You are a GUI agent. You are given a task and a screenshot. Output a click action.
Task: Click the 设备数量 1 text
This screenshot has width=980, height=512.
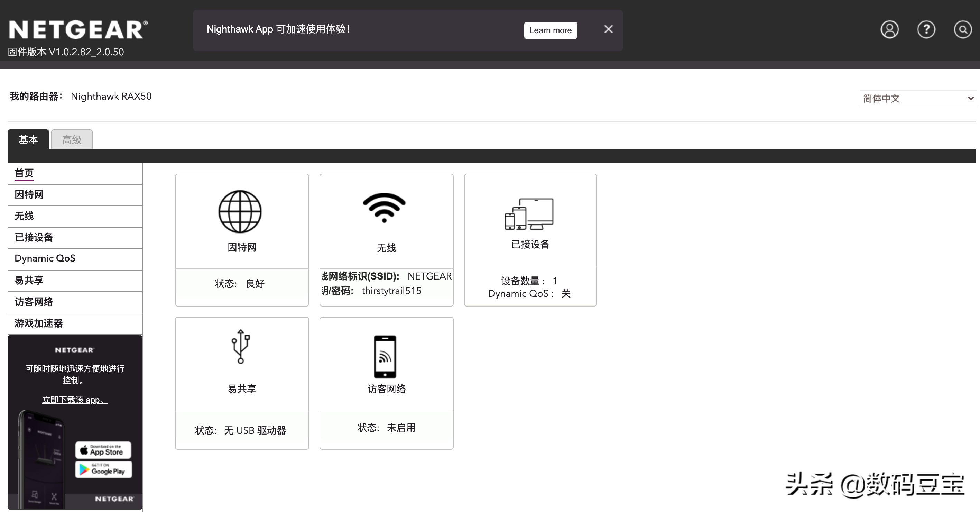(529, 281)
